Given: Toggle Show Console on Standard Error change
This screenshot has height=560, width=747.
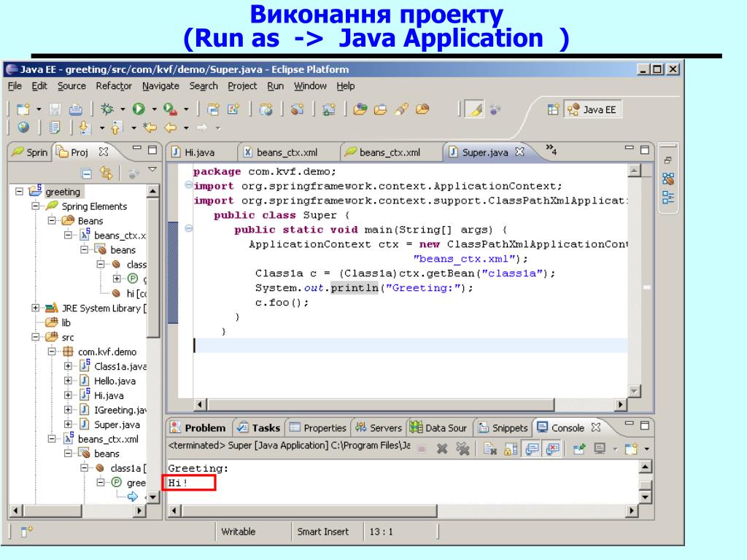Looking at the screenshot, I should click(x=552, y=448).
